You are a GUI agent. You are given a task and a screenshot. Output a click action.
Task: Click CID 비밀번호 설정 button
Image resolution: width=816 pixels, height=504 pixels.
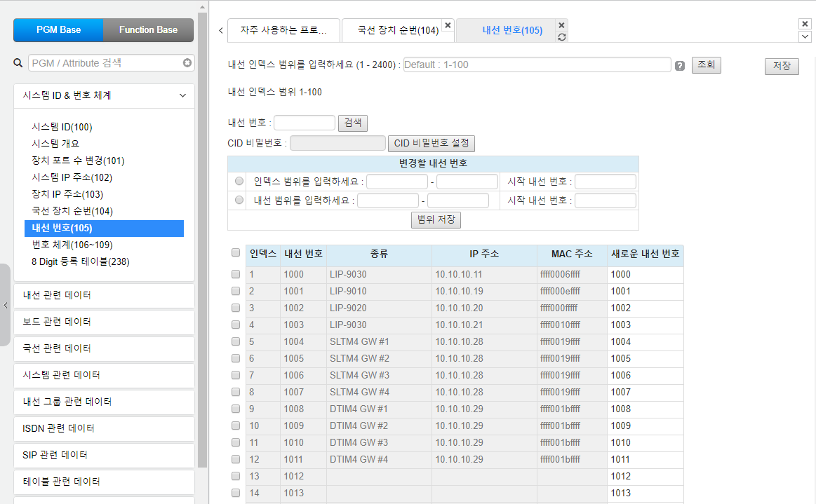(432, 143)
